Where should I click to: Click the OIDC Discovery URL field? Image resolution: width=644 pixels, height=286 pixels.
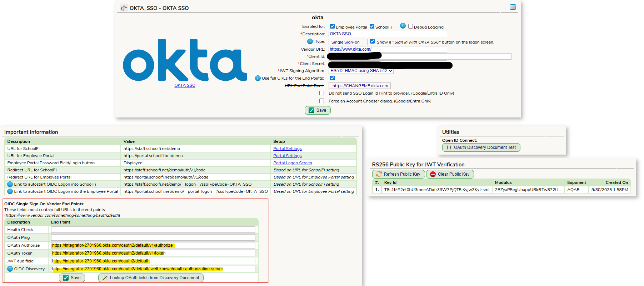tap(153, 269)
